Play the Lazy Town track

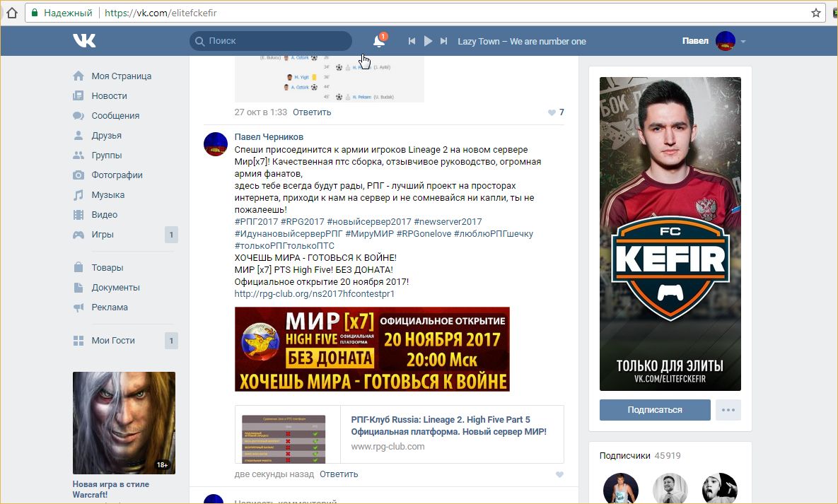click(428, 41)
